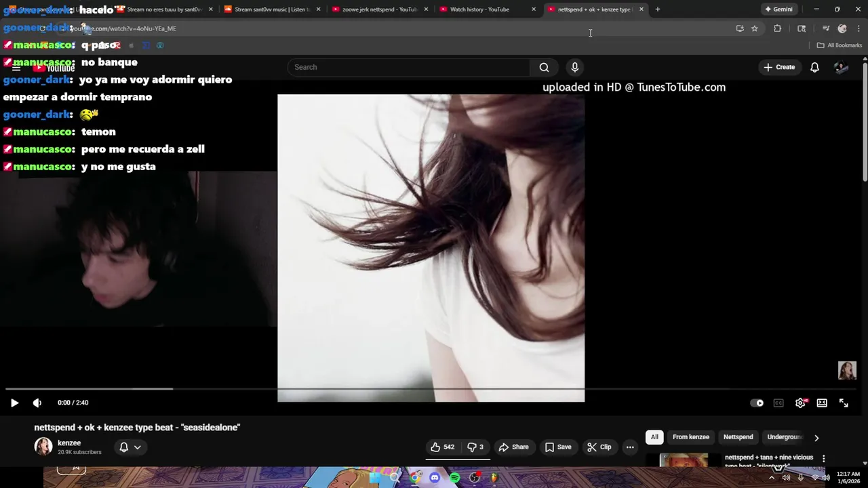Open Gemini in Chrome
Image resolution: width=868 pixels, height=488 pixels.
(778, 9)
